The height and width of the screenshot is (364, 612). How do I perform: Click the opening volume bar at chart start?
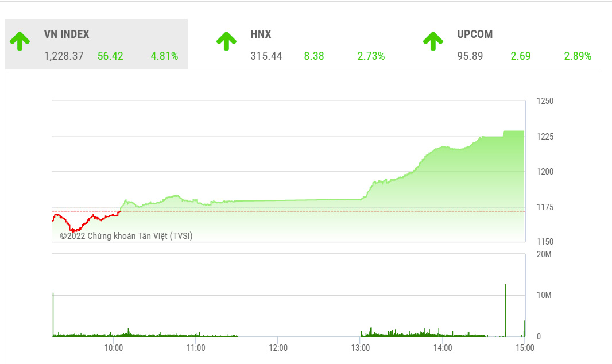[x=53, y=315]
